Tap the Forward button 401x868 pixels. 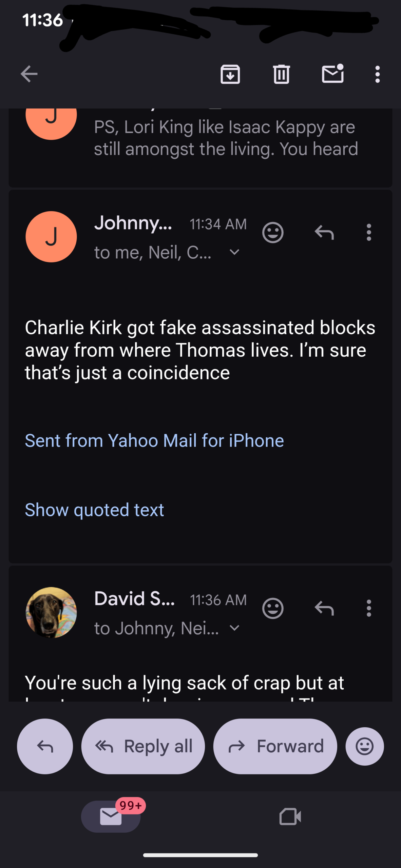coord(275,746)
